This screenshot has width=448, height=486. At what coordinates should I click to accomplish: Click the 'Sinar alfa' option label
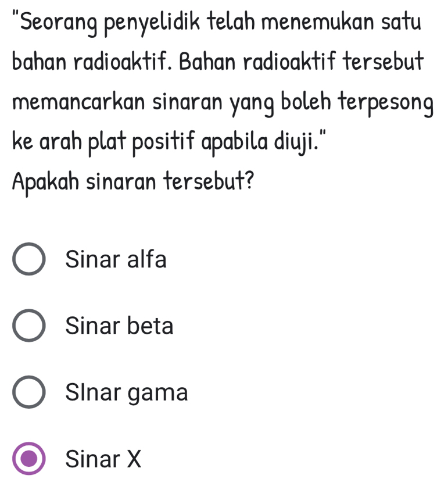pos(116,259)
